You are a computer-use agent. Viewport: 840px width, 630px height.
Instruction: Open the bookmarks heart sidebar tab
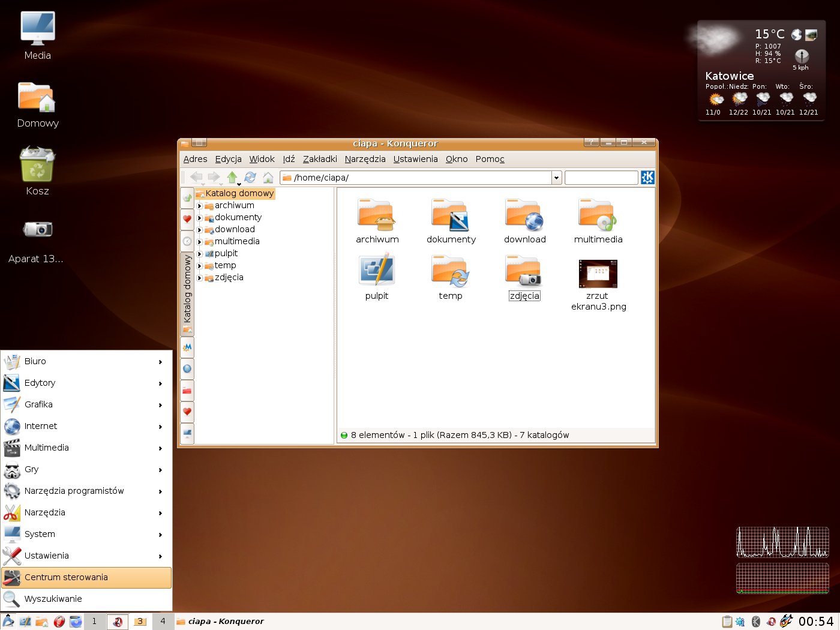187,219
